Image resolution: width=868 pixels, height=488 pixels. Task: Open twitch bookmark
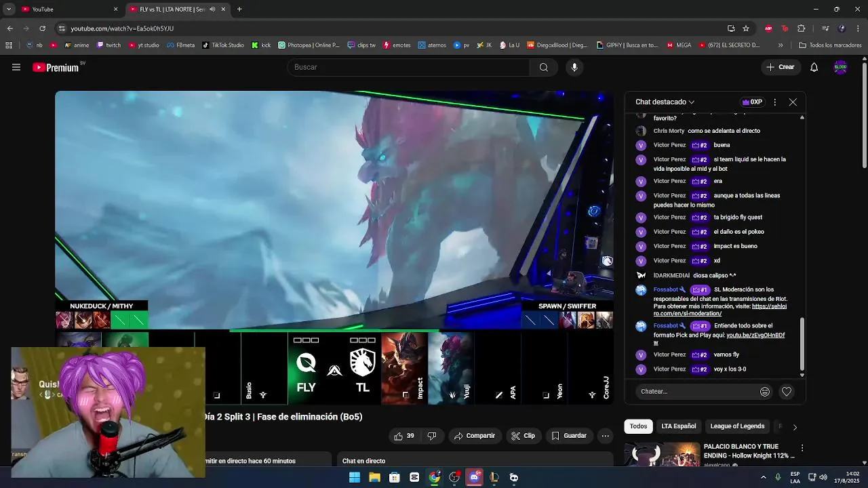point(109,45)
